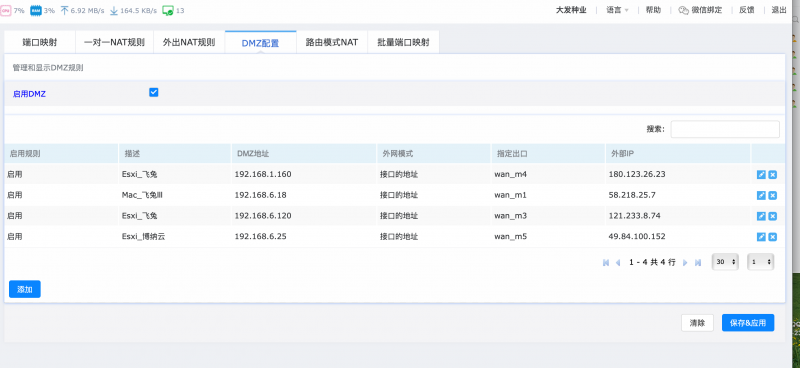Click the CPU usage icon
800x368 pixels.
click(x=5, y=10)
